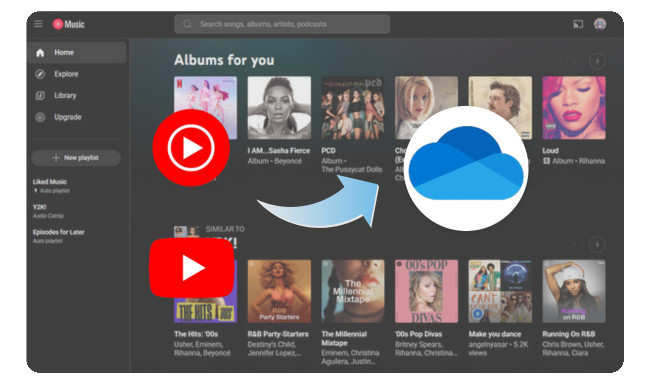Open the Y2K! playlist in the sidebar

point(48,211)
